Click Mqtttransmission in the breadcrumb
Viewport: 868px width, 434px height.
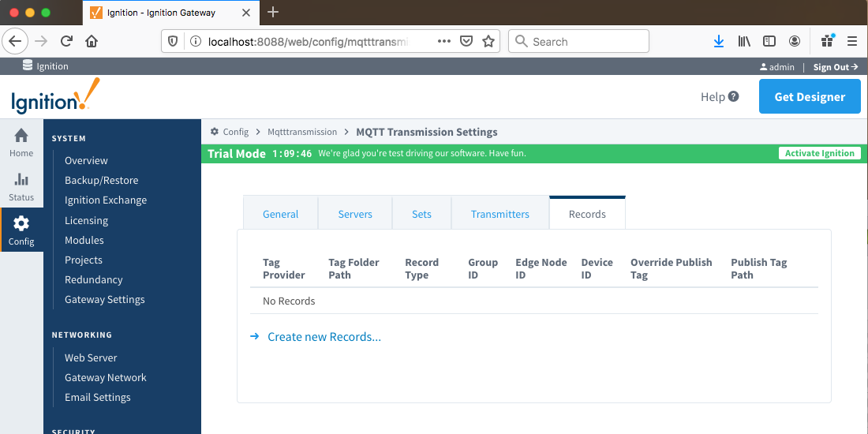(302, 132)
